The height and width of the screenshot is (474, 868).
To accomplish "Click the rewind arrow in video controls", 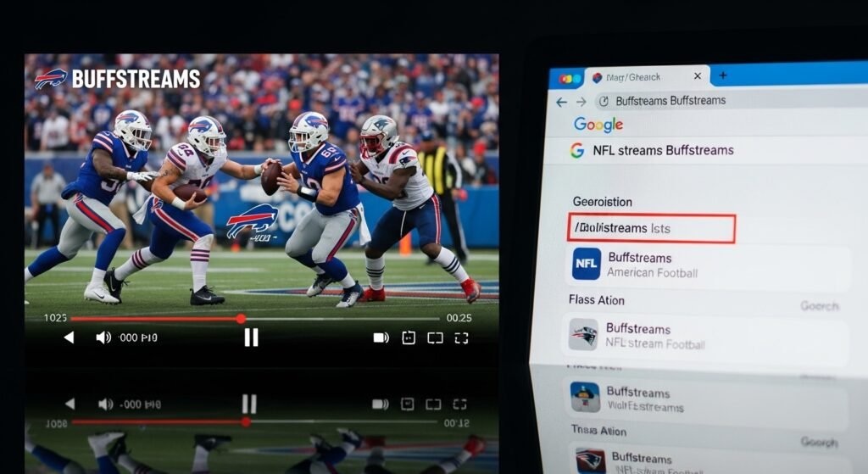I will [69, 337].
